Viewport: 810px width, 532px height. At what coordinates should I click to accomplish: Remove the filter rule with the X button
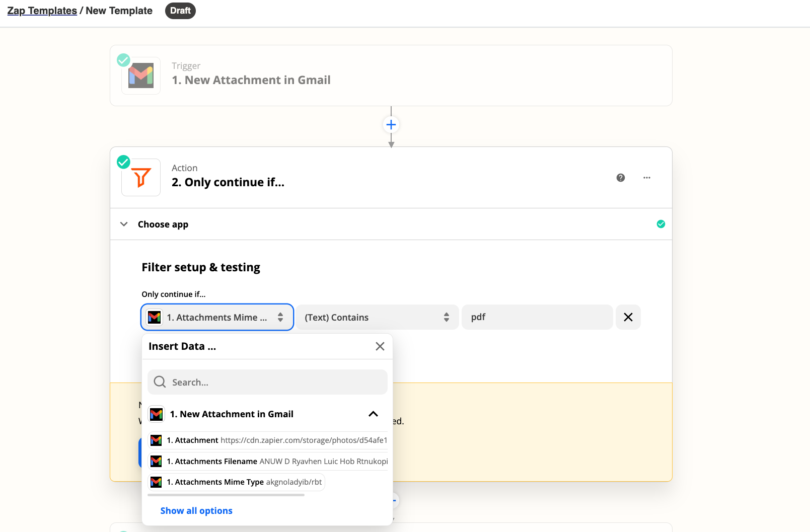628,317
